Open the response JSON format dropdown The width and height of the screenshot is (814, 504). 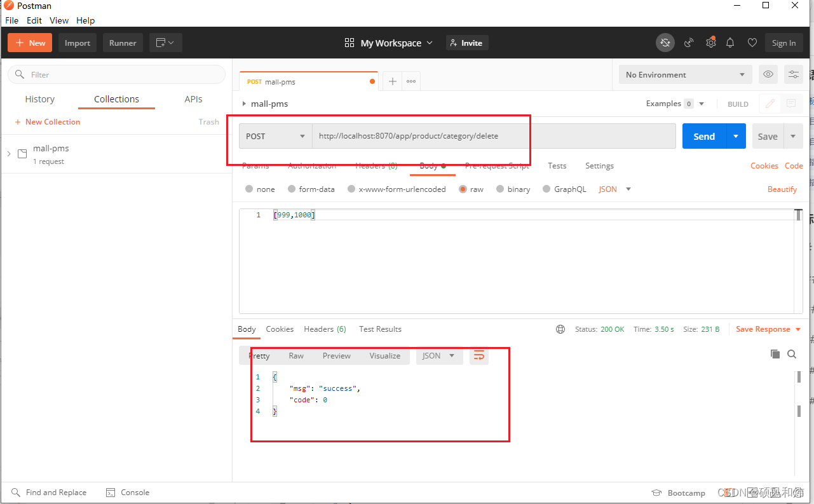pos(439,355)
